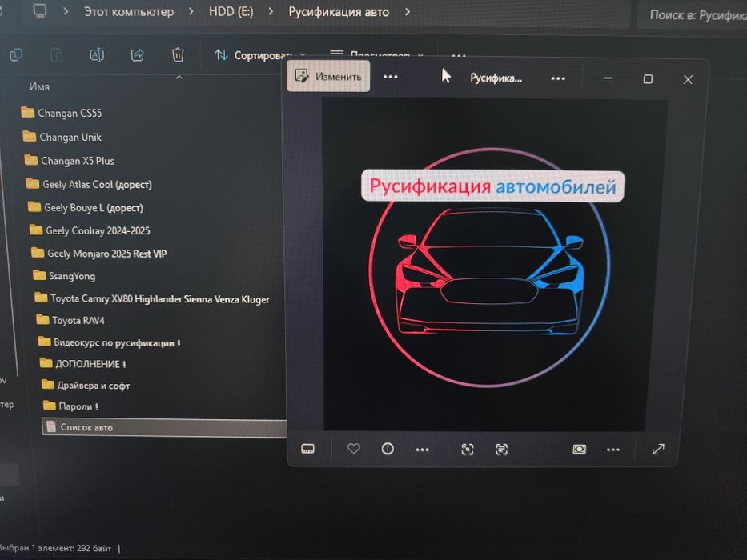
Task: Click the computer monitor icon in address bar
Action: tap(40, 11)
